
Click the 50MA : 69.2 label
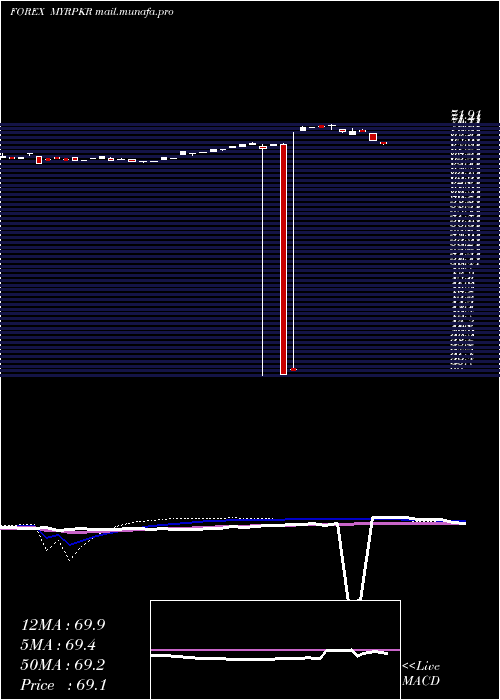click(63, 665)
